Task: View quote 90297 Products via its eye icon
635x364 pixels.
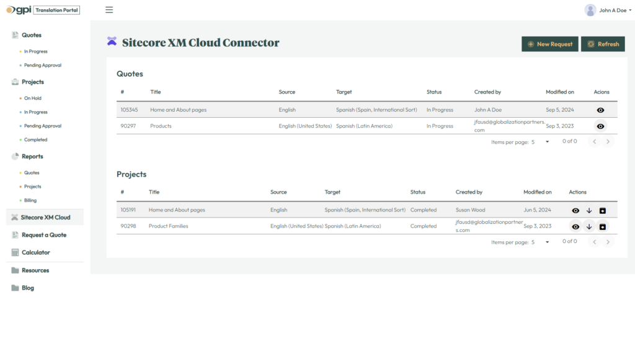Action: [x=600, y=127]
